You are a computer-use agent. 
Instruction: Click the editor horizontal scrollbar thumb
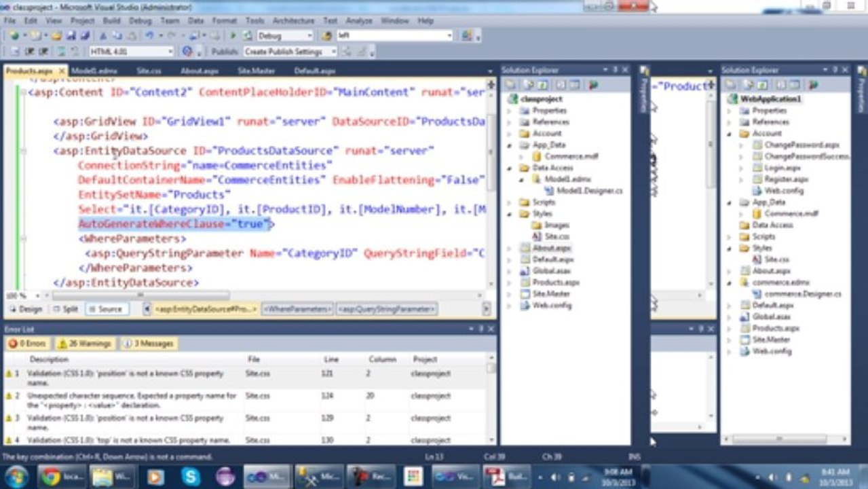tap(140, 296)
